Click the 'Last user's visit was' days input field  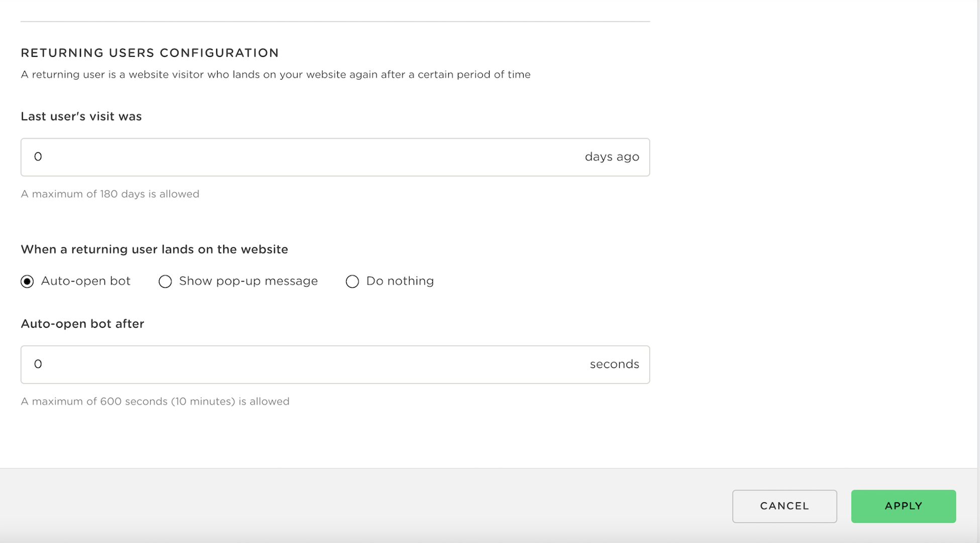302,157
